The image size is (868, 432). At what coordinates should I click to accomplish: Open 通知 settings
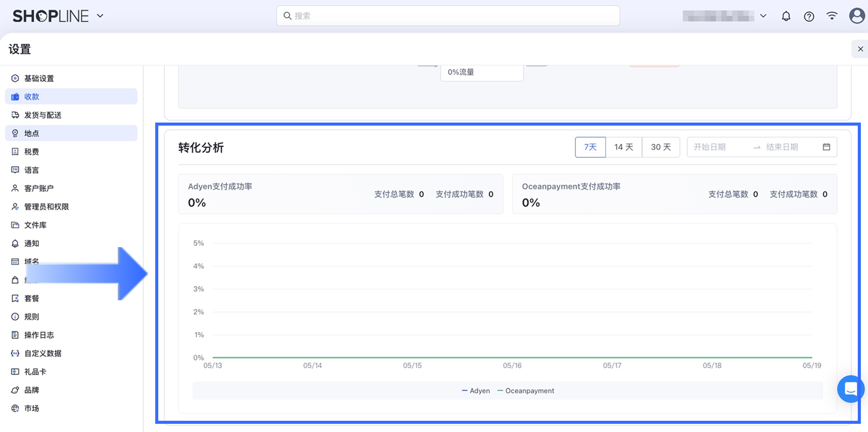tap(71, 244)
